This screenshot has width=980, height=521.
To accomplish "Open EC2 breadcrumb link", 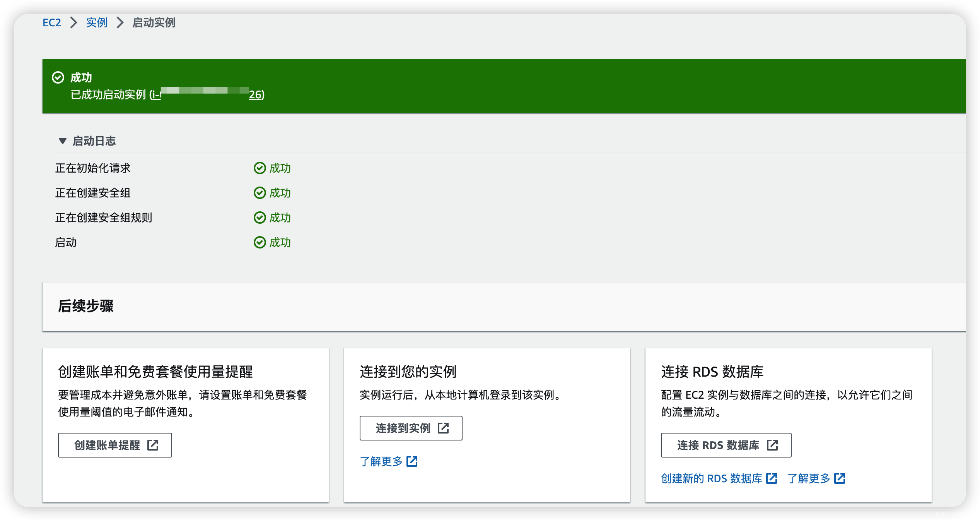I will point(52,22).
